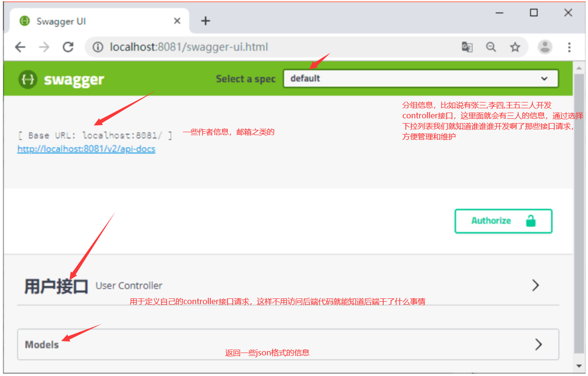Reload the Swagger UI page
This screenshot has width=588, height=376.
point(68,47)
